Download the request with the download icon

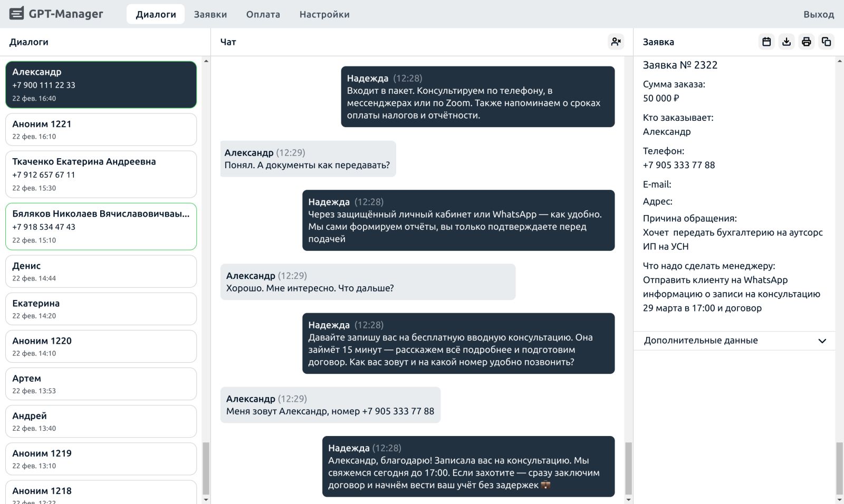787,42
